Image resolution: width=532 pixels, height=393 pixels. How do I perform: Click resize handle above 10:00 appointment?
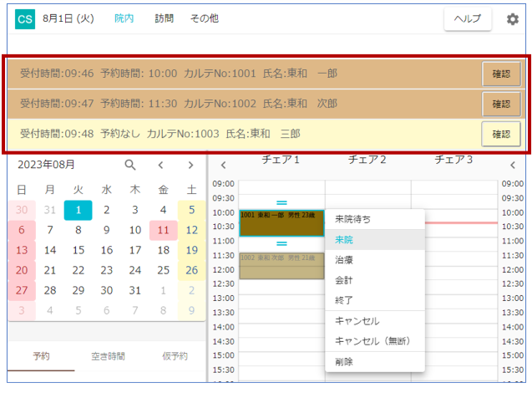coord(281,203)
